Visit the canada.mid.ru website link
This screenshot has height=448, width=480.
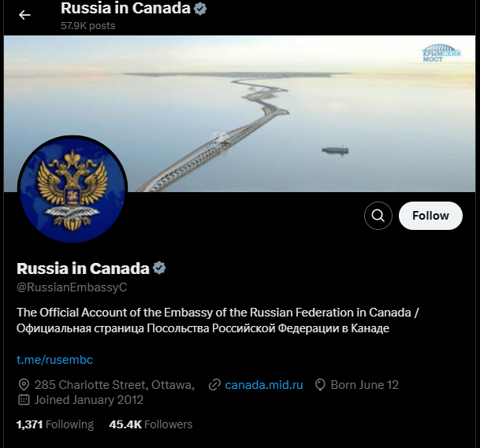[x=264, y=385]
